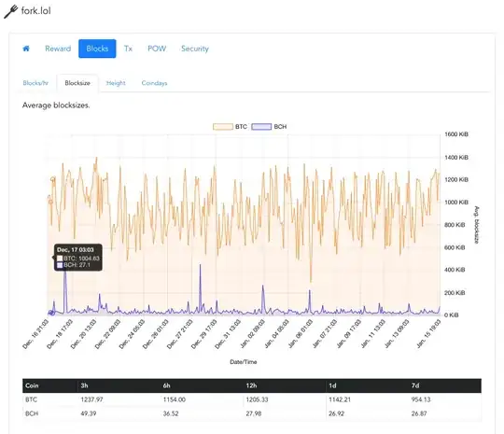Switch to the Blocks/hr sub-tab

tap(35, 83)
